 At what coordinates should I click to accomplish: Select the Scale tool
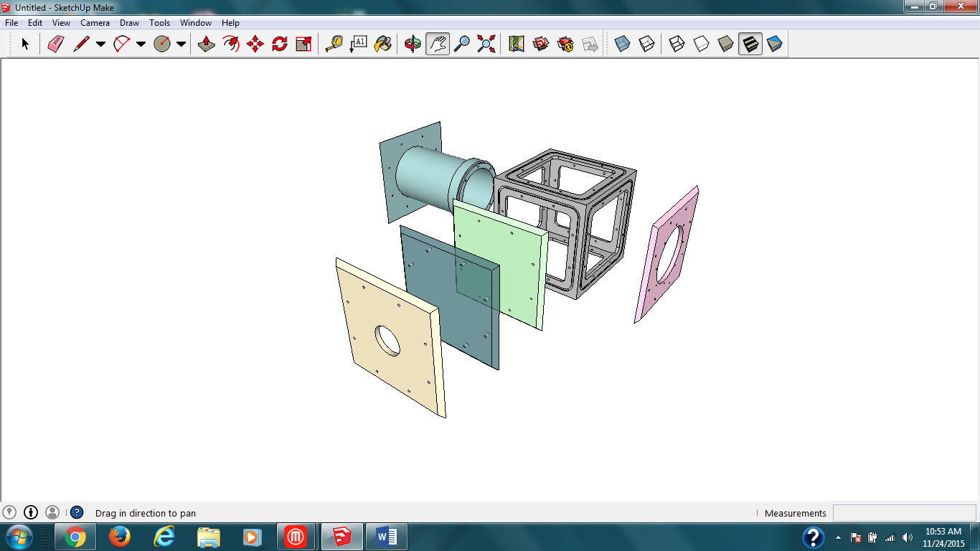pyautogui.click(x=304, y=44)
